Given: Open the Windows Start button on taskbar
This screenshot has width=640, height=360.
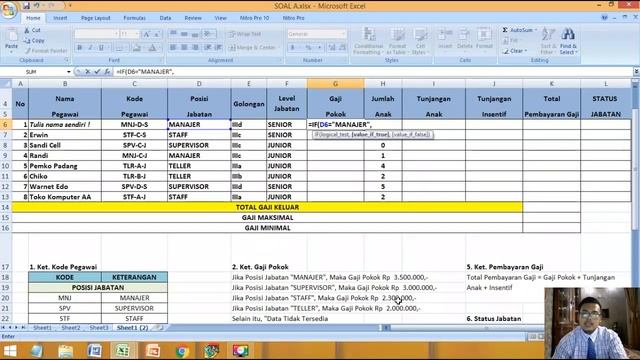Looking at the screenshot, I should pos(10,351).
